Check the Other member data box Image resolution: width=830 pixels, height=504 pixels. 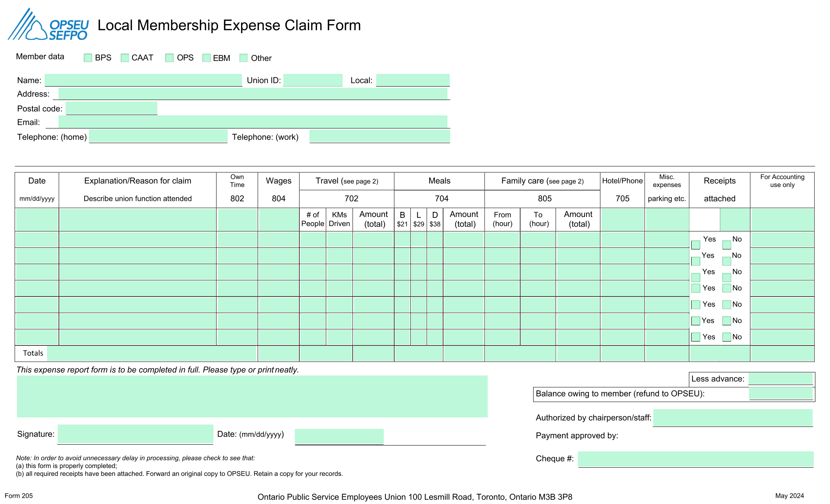244,58
